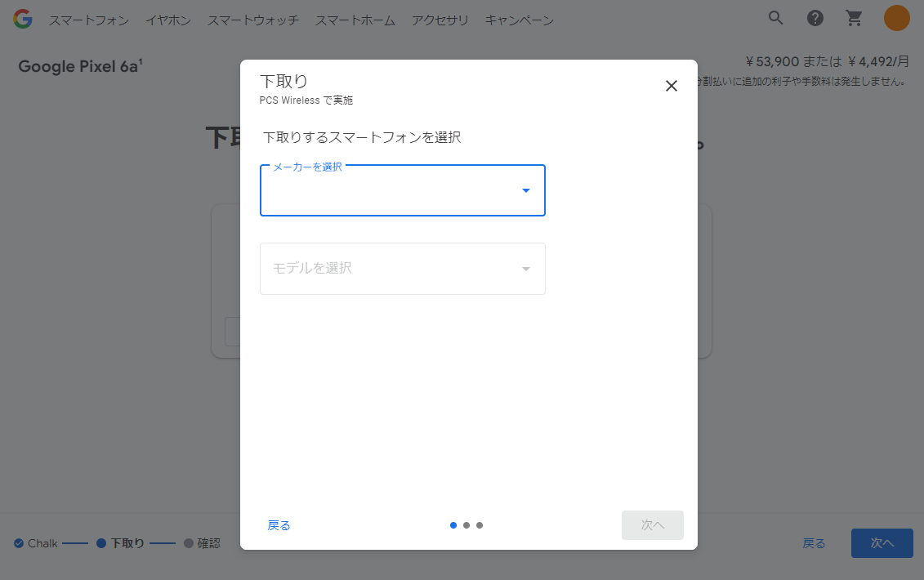
Task: Open the search magnifier icon
Action: (776, 18)
